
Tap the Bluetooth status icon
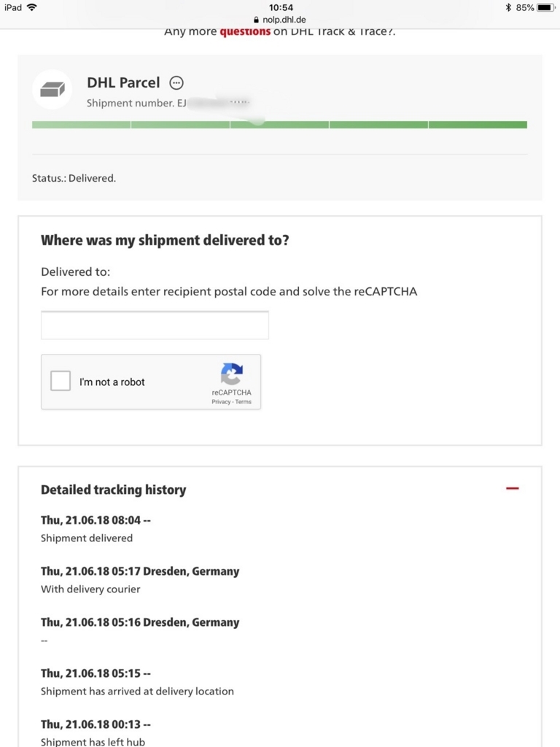tap(508, 7)
